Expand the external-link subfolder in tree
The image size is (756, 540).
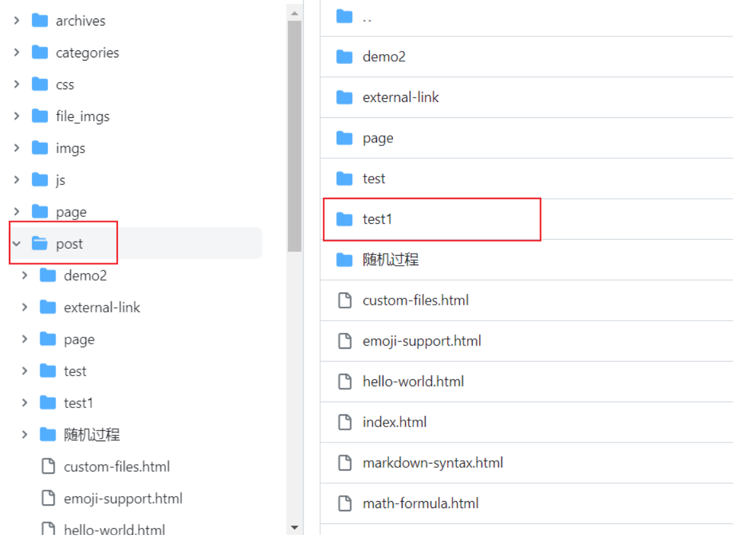pyautogui.click(x=25, y=307)
